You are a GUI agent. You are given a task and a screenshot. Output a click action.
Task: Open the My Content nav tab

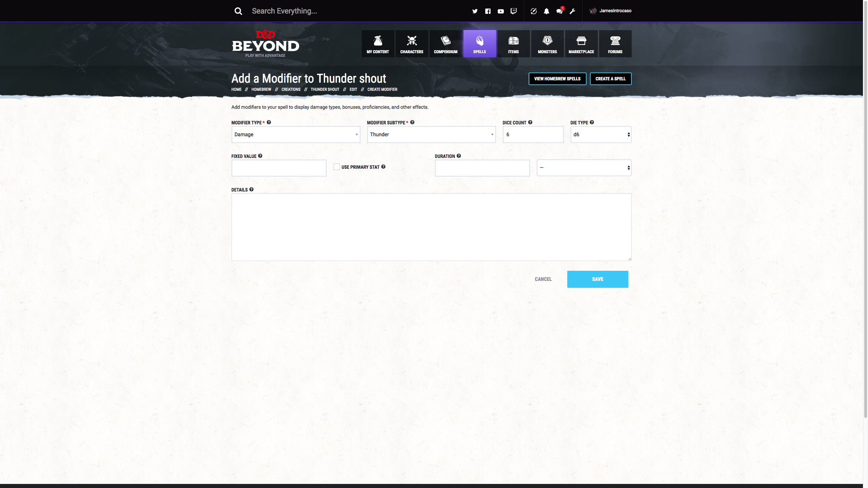[x=378, y=44]
